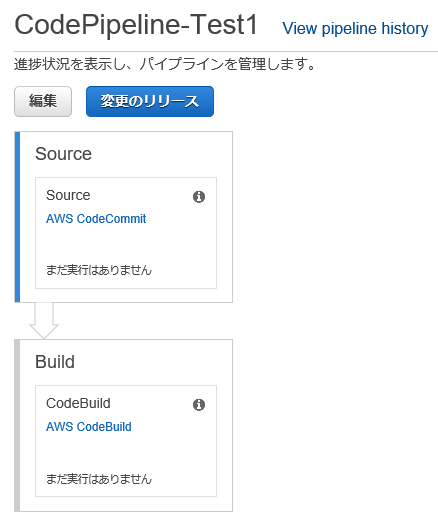Click the 変更のリリース release button
Image resolution: width=438 pixels, height=532 pixels.
pos(150,101)
